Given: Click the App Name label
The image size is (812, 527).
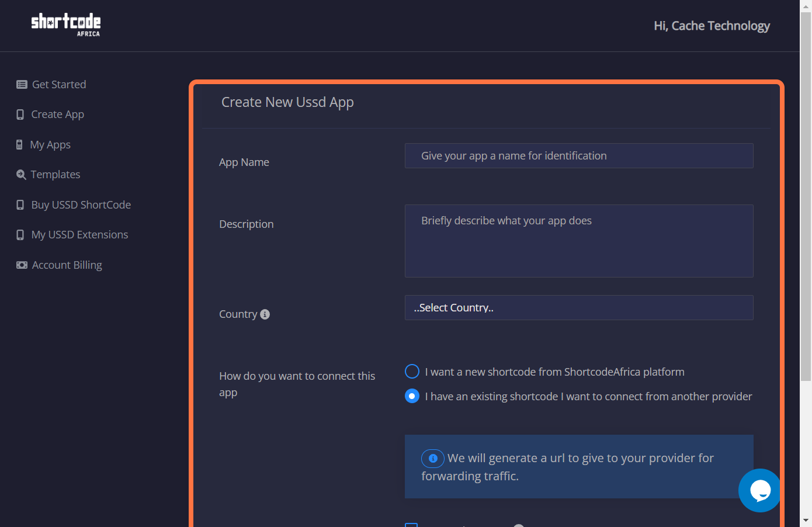Looking at the screenshot, I should coord(244,162).
